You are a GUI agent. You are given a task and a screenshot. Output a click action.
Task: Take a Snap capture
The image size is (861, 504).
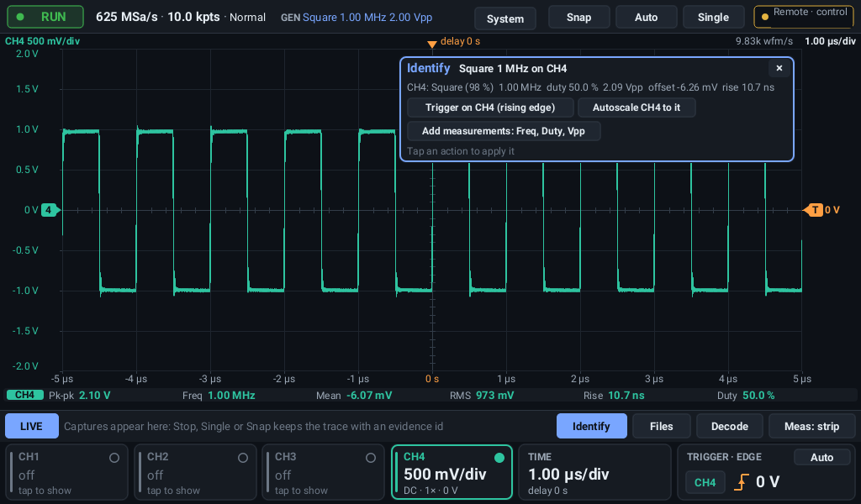(x=578, y=18)
